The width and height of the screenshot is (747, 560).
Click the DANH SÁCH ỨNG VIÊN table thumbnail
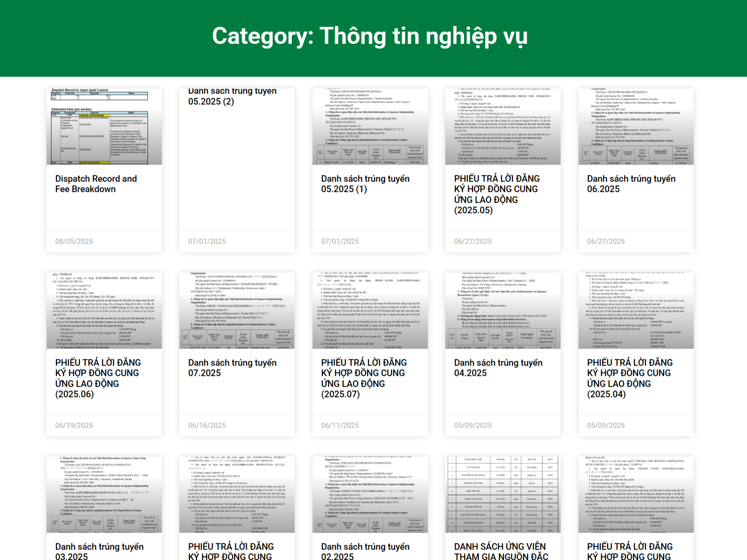tap(503, 494)
